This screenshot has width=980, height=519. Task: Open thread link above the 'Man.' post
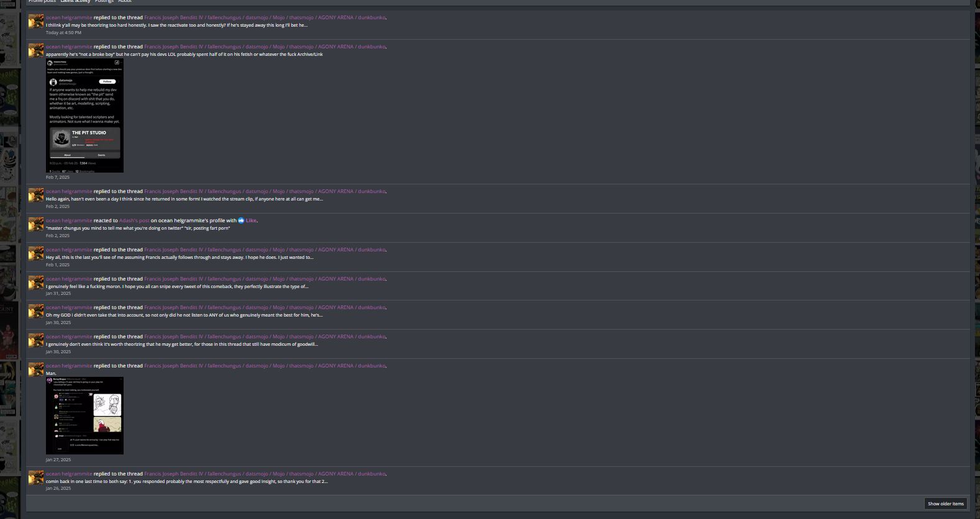265,366
